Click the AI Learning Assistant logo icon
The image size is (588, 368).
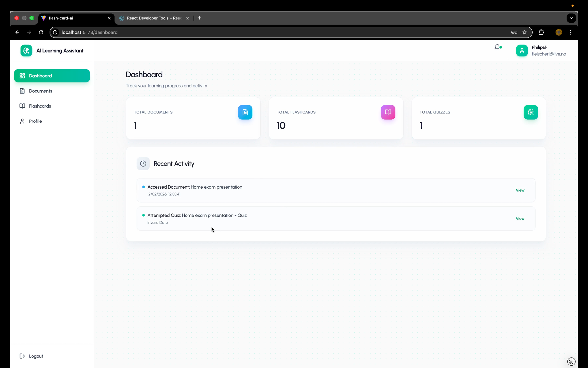click(x=26, y=51)
